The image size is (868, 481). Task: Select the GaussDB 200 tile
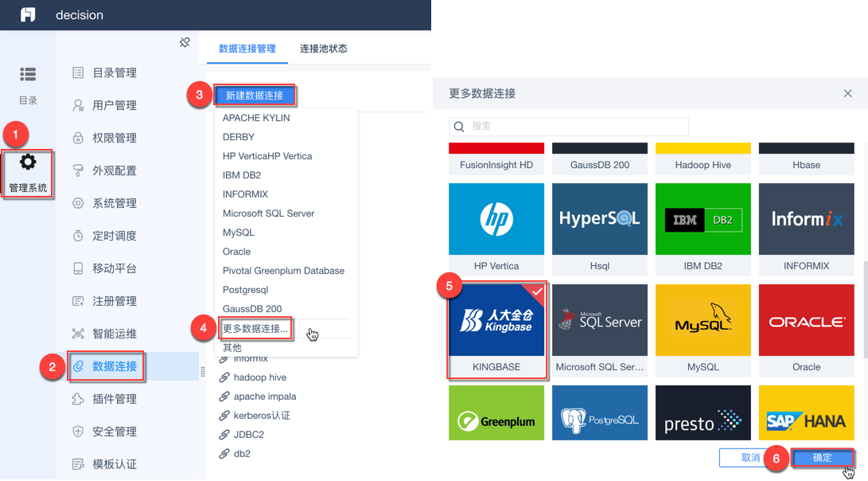[600, 159]
